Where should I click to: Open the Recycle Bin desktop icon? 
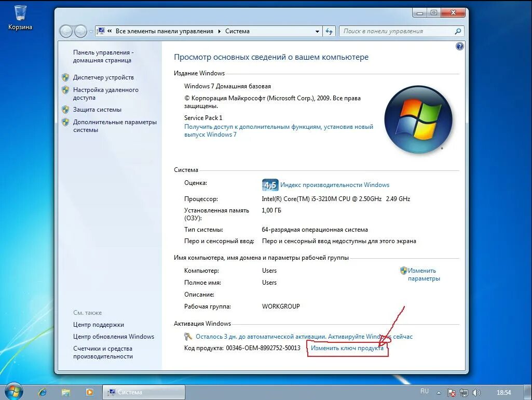20,18
